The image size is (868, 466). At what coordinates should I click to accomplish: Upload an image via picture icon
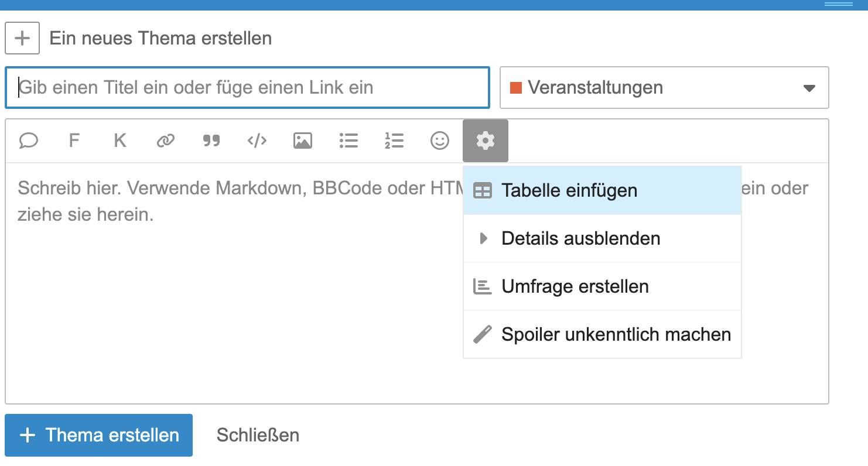(x=303, y=141)
